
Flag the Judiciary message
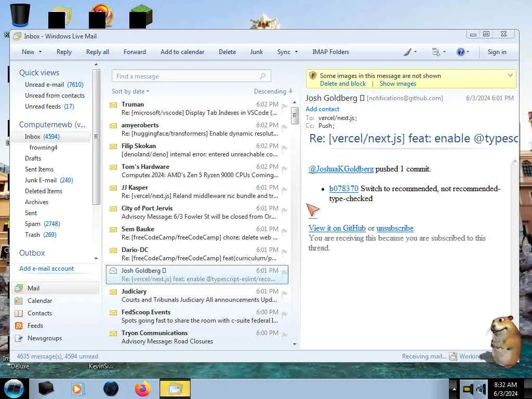point(285,294)
